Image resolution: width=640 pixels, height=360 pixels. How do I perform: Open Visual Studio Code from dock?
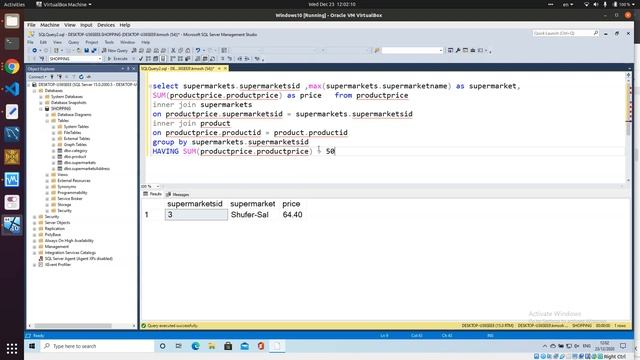pyautogui.click(x=12, y=89)
